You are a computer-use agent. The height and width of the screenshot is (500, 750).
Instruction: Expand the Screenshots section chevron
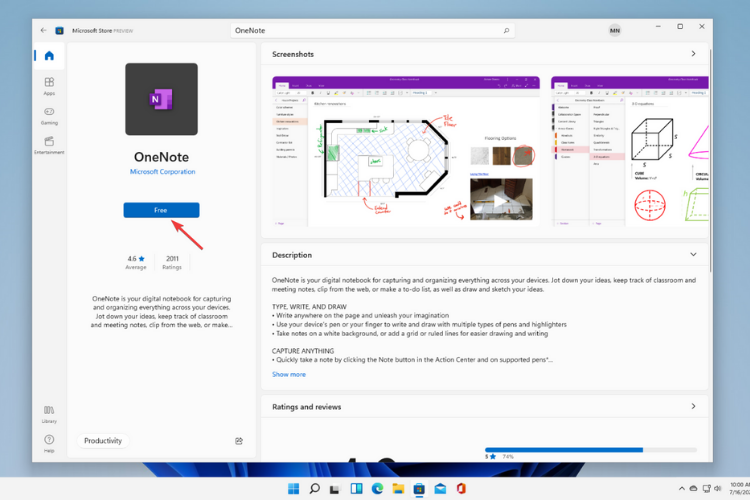point(693,54)
